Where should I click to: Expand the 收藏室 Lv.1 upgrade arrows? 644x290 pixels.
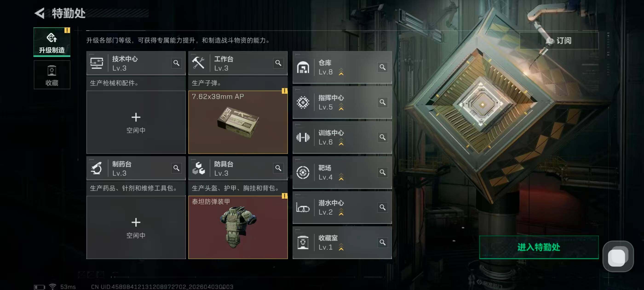341,247
